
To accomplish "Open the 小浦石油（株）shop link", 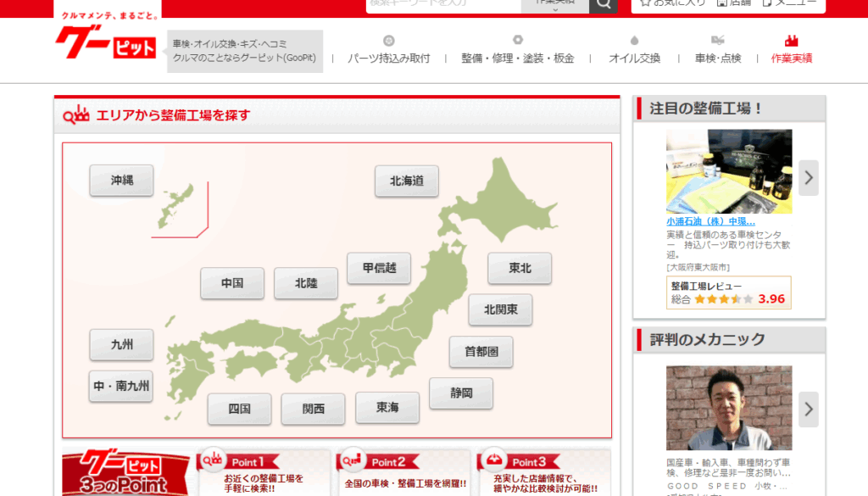I will point(710,221).
